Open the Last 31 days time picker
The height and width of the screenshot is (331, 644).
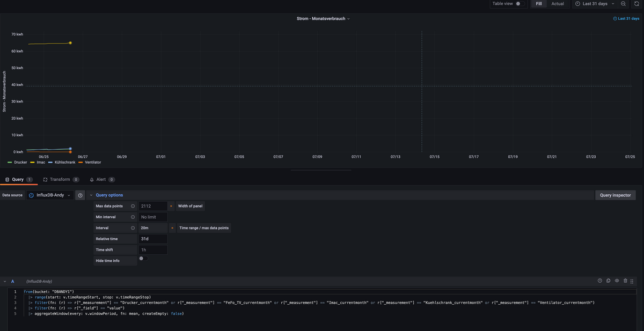(594, 4)
